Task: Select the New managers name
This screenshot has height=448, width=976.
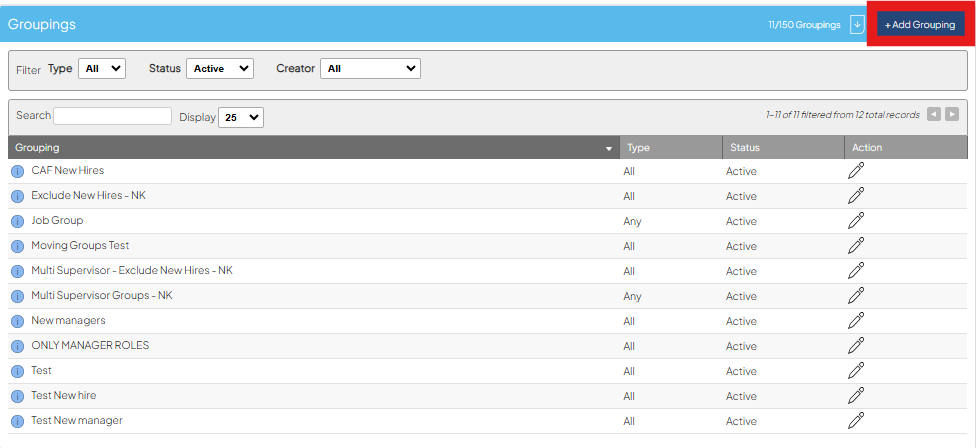Action: 68,320
